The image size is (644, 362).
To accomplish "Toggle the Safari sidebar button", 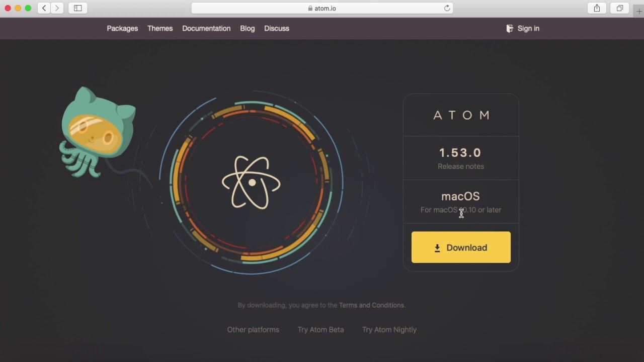I will point(78,8).
